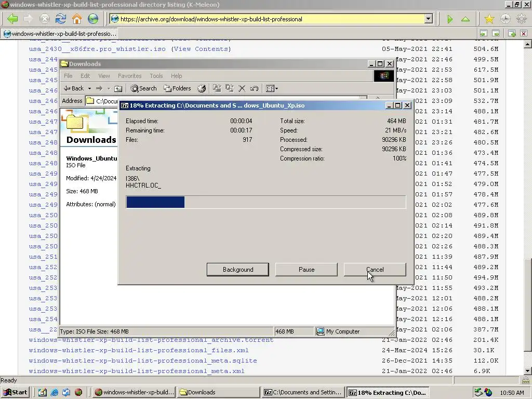Click the Copy To icon in Downloads toolbar

230,88
